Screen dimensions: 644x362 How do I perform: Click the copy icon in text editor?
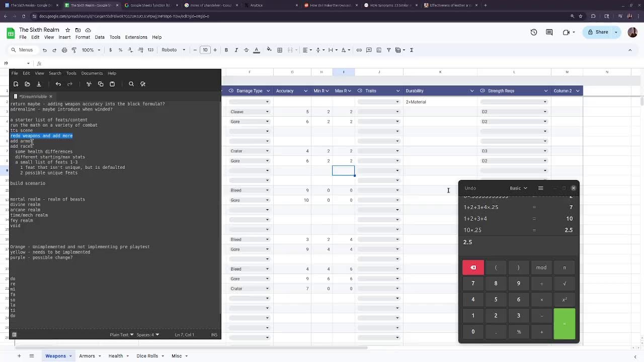click(101, 84)
